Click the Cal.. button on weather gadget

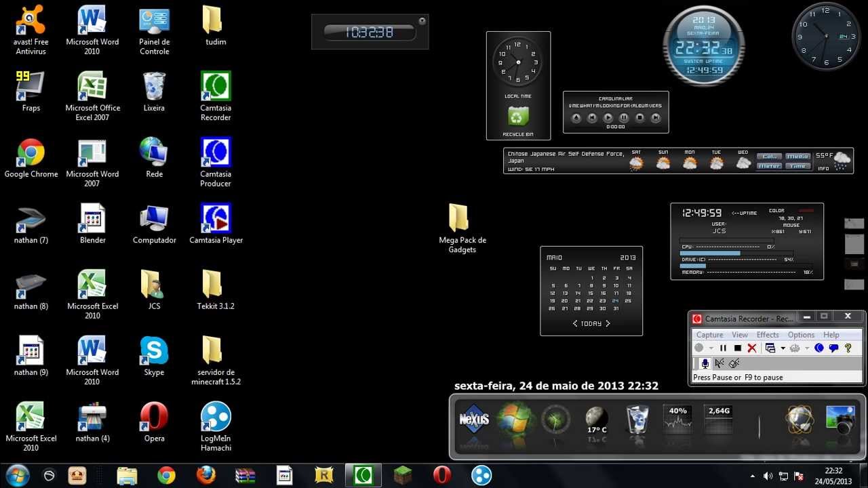pyautogui.click(x=770, y=157)
